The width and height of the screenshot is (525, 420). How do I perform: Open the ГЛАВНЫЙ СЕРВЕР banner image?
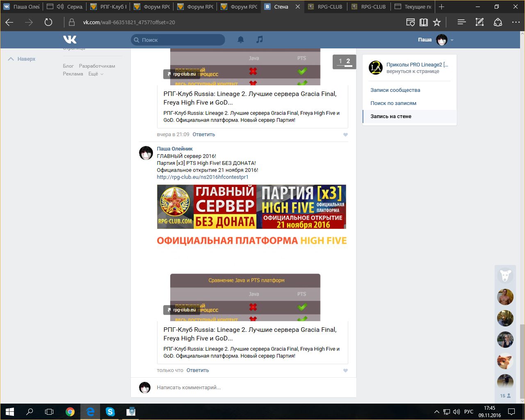coord(251,207)
